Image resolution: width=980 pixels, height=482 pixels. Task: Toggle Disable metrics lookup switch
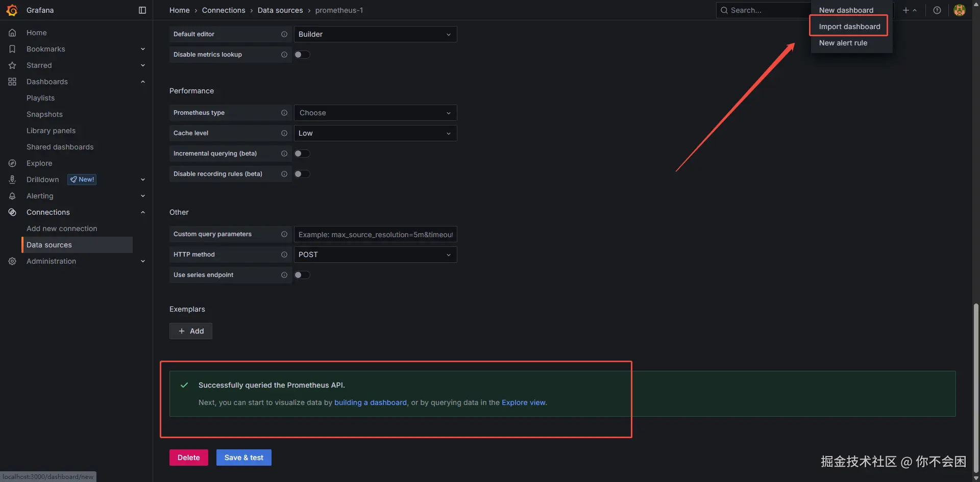[302, 55]
